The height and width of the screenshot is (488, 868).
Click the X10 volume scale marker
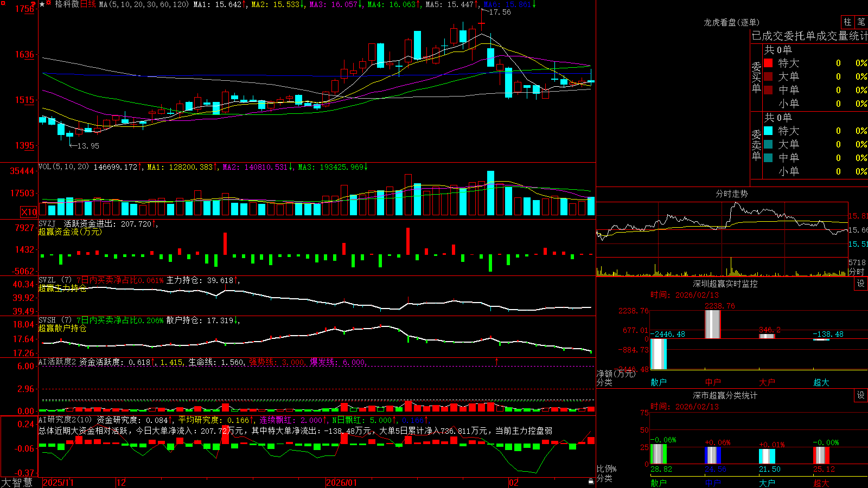[29, 212]
